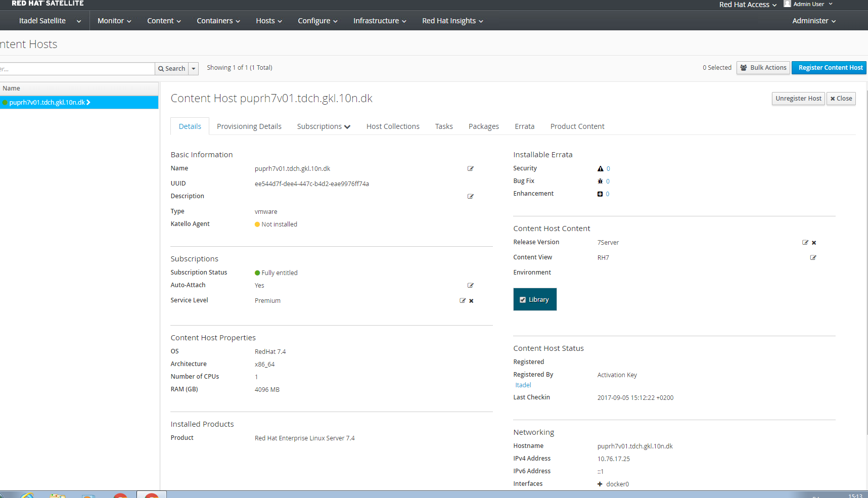Switch to the Details tab
Viewport: 868px width, 498px height.
(x=190, y=126)
